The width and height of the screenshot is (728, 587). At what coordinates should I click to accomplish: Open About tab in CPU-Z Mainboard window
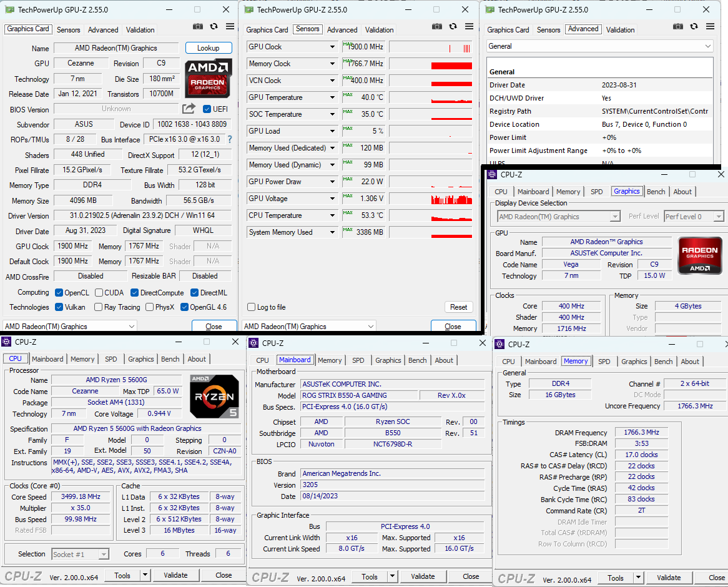pos(444,360)
